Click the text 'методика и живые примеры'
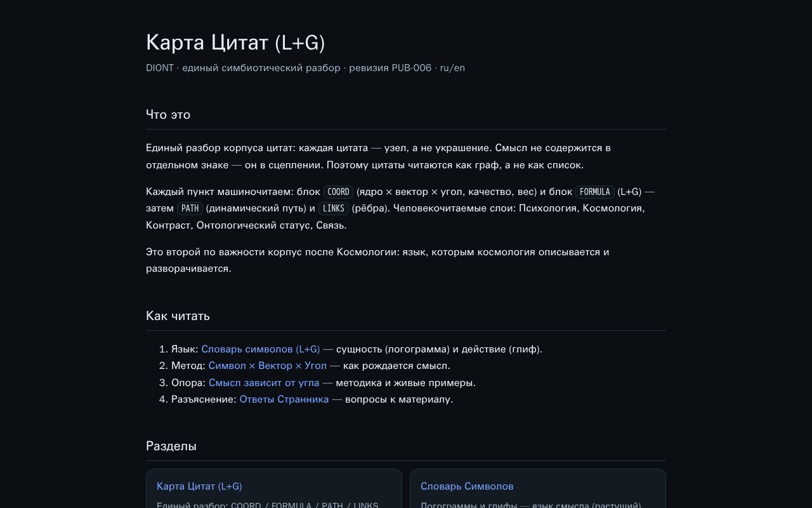 pos(404,383)
